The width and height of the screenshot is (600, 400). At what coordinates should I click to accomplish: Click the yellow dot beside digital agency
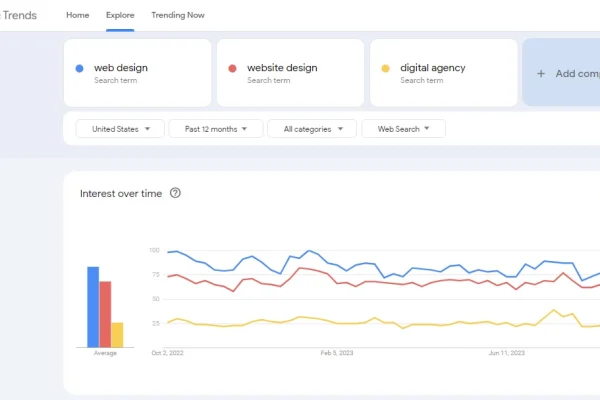(385, 69)
